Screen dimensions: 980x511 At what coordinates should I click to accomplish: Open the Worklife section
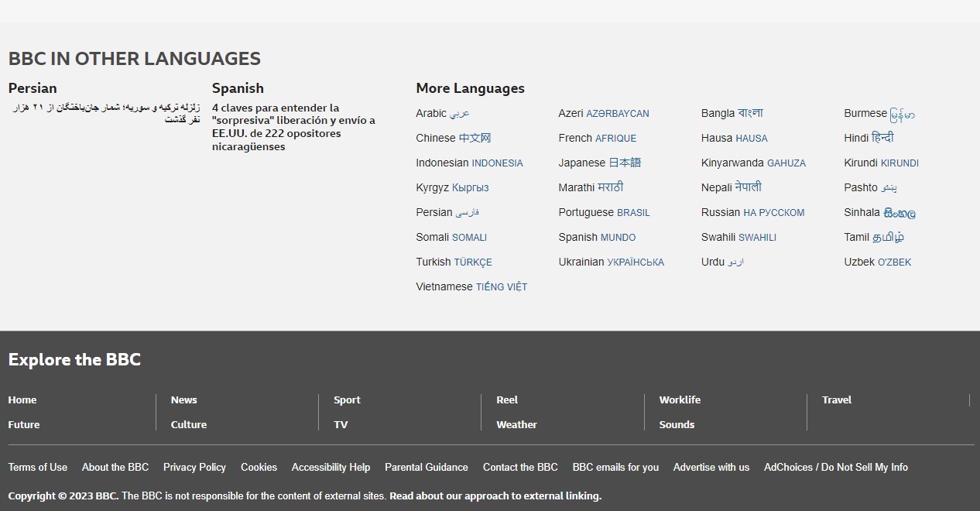click(x=680, y=400)
